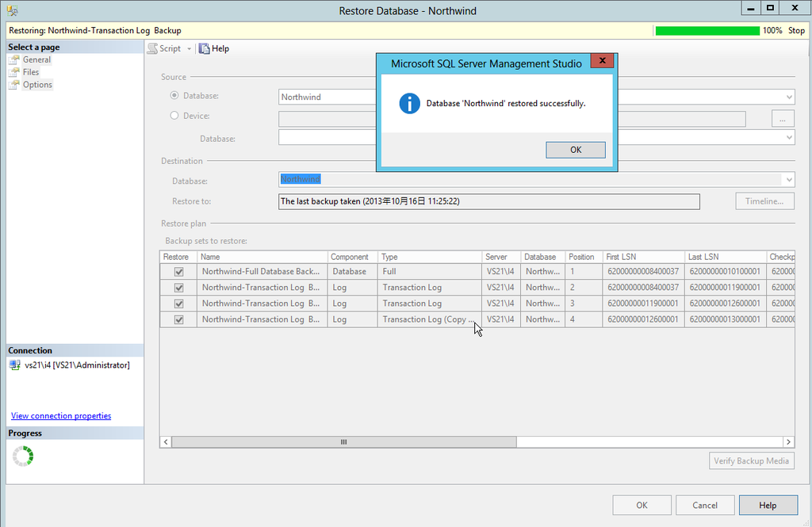
Task: Click the Files page icon
Action: [x=14, y=72]
